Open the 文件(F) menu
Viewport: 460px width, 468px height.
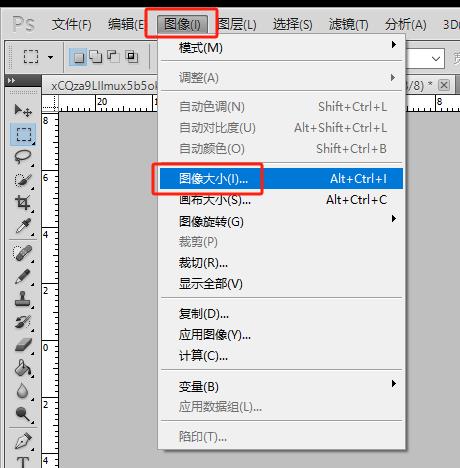click(x=71, y=25)
